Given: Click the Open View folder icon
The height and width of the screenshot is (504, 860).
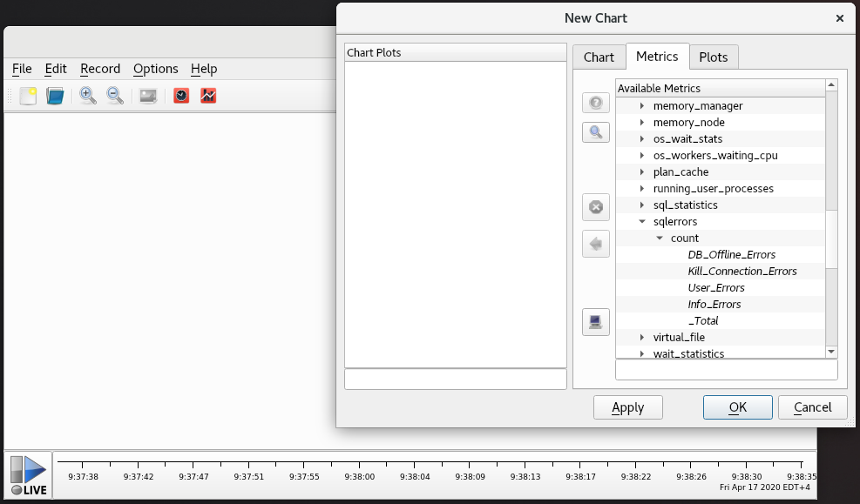Looking at the screenshot, I should tap(55, 96).
